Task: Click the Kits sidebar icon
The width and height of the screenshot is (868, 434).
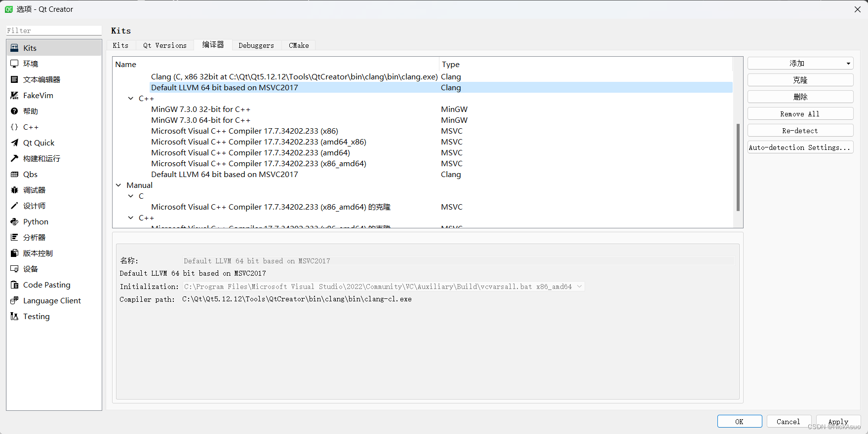Action: click(x=14, y=48)
